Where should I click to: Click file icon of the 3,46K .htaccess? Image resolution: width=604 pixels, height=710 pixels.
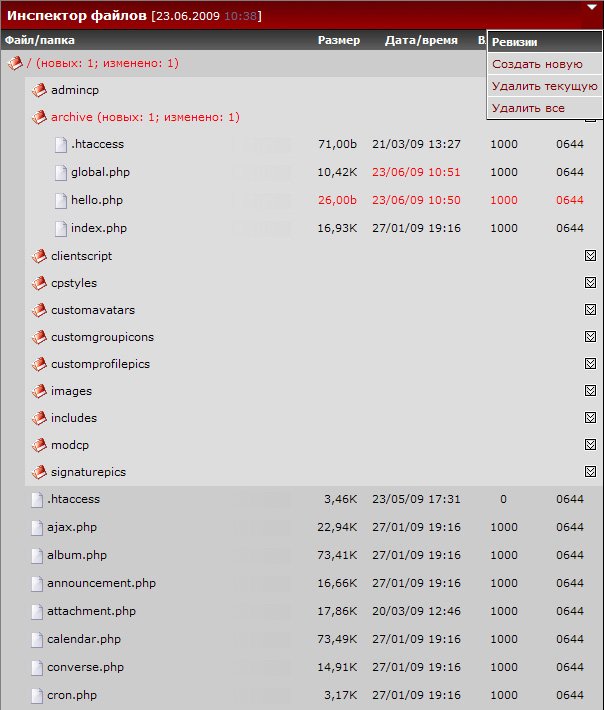(x=37, y=499)
